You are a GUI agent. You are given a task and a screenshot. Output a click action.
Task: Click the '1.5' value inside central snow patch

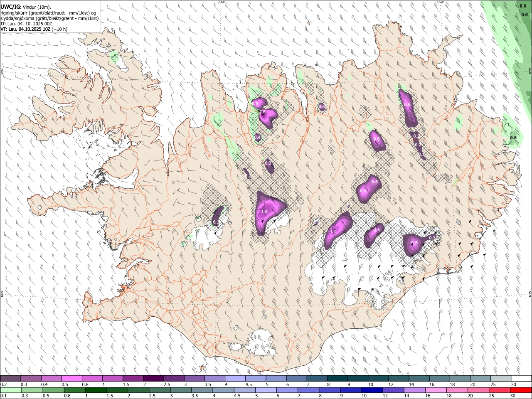(264, 212)
